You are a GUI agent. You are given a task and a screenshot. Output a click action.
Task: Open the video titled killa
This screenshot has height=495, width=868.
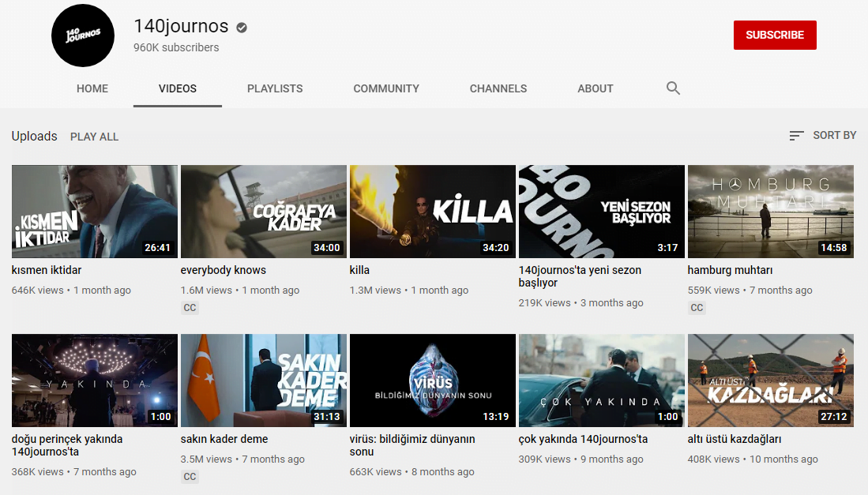tap(432, 212)
